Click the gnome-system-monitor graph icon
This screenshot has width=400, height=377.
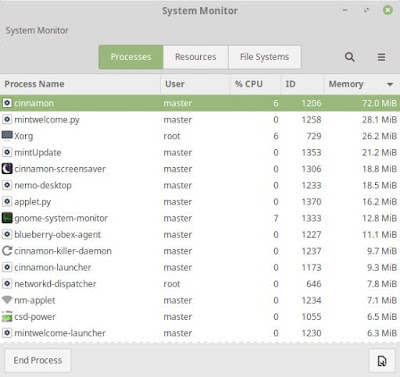pos(7,218)
